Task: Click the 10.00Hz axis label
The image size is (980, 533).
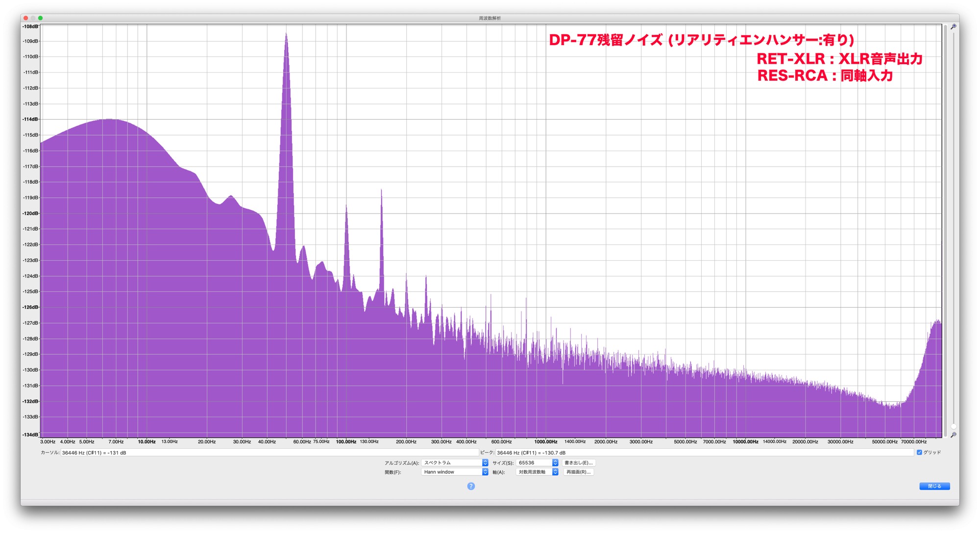Action: [147, 442]
